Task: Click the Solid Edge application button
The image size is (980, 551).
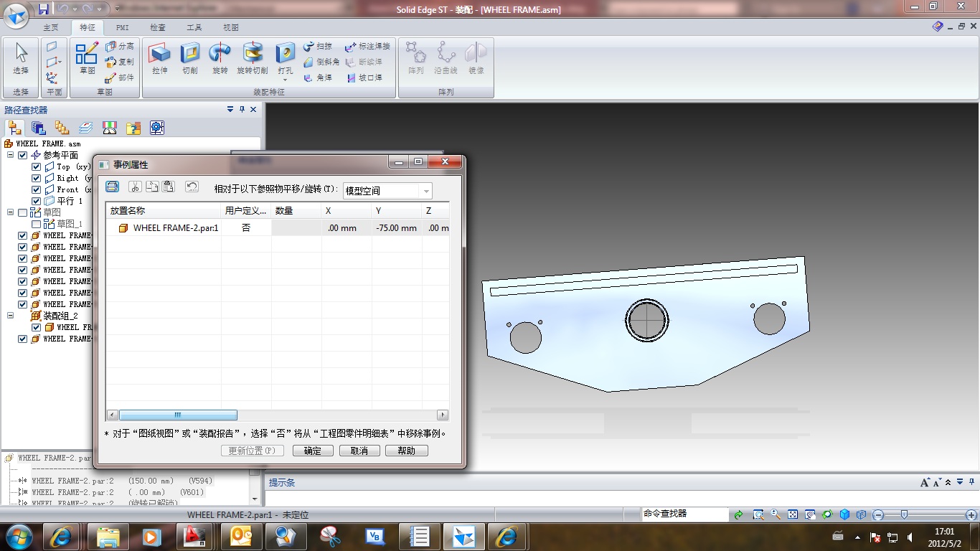Action: click(x=17, y=14)
